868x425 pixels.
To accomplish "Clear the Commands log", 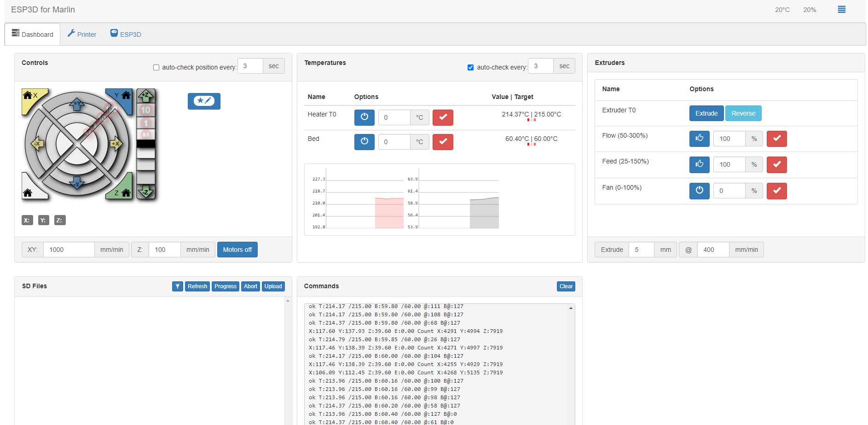I will (x=566, y=286).
